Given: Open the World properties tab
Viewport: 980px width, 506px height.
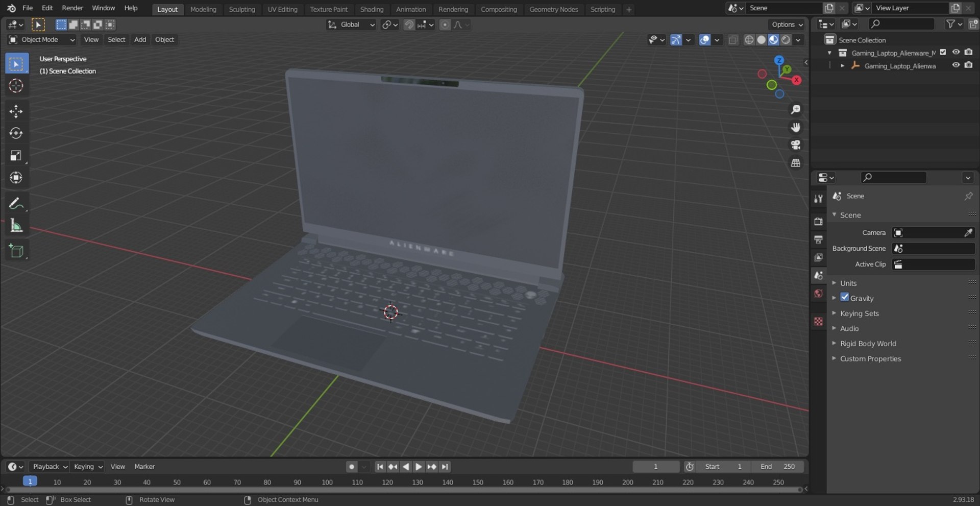Looking at the screenshot, I should [x=818, y=294].
